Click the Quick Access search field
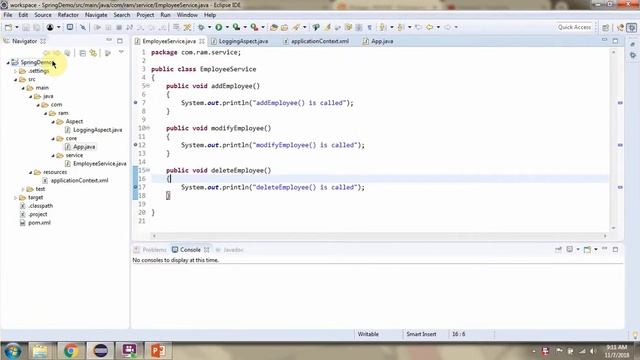 pos(574,27)
